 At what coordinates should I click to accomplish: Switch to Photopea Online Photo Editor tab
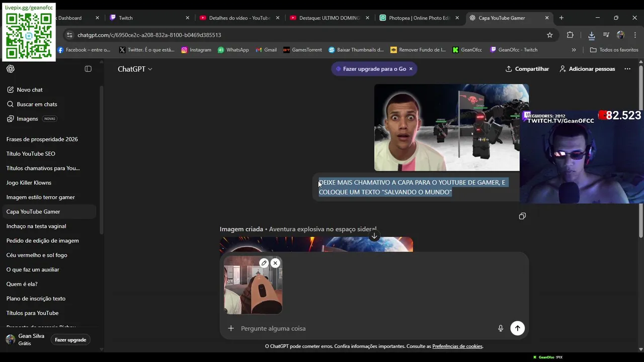420,18
